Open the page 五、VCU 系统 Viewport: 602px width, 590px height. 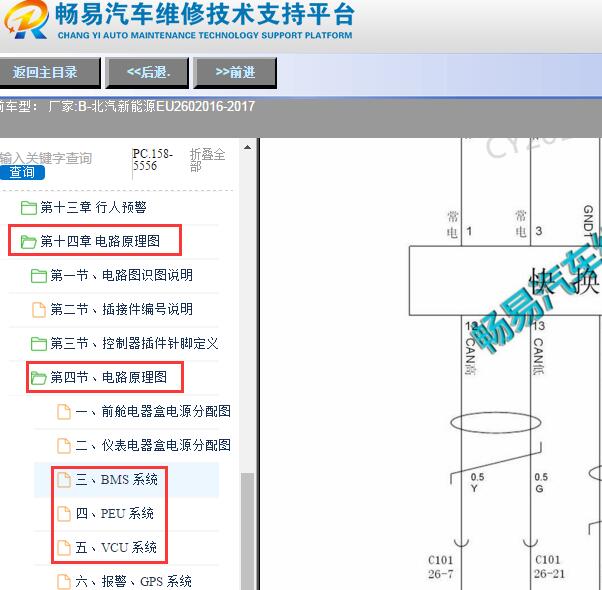coord(116,548)
